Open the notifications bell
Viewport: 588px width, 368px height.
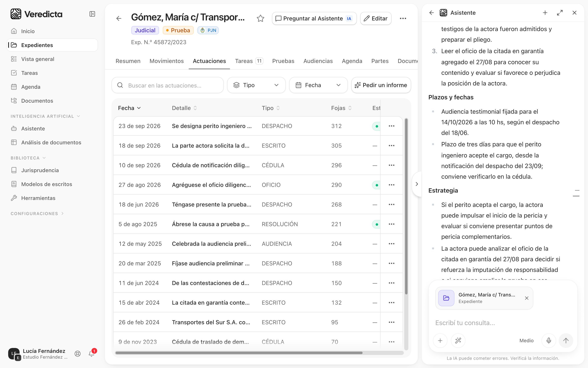point(92,354)
